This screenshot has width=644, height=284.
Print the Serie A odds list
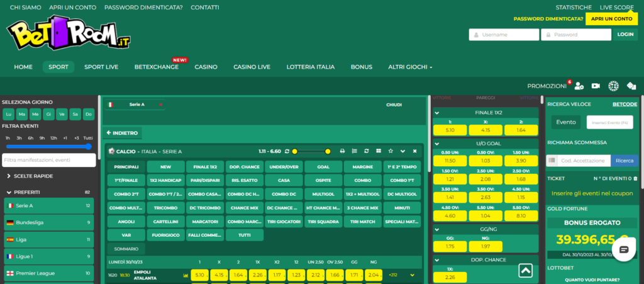tap(342, 151)
